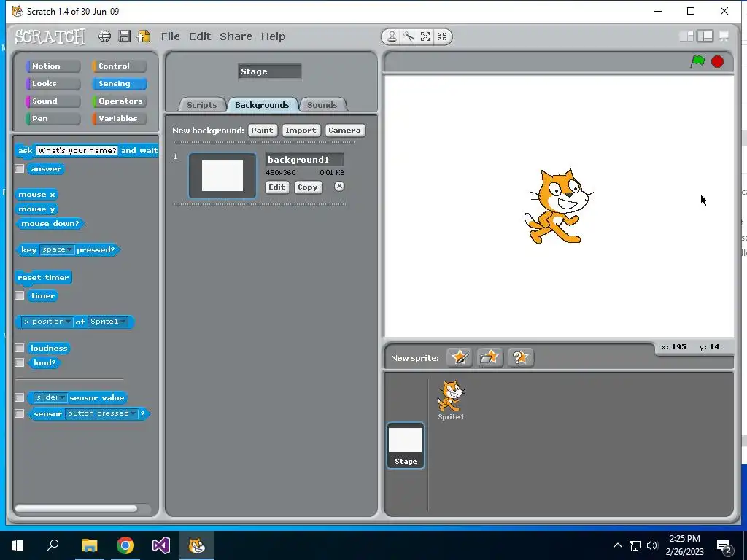
Task: Click Import background button
Action: click(x=301, y=130)
